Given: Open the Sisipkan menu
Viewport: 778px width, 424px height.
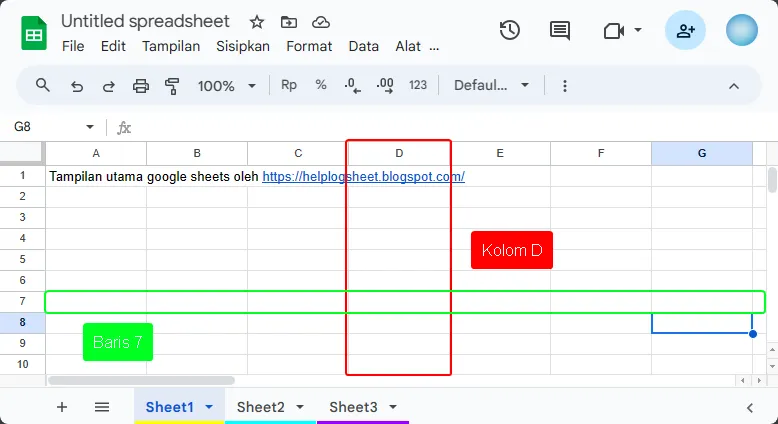Looking at the screenshot, I should pos(243,46).
